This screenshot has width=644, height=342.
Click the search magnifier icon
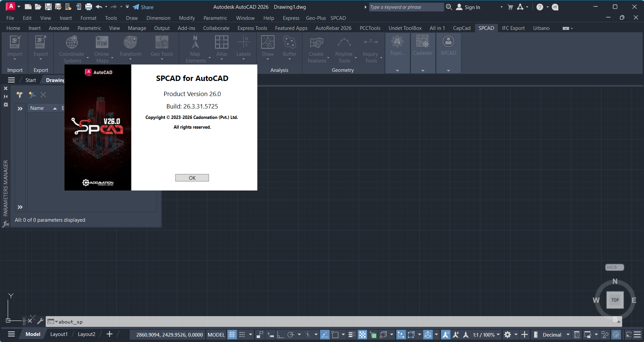point(449,7)
